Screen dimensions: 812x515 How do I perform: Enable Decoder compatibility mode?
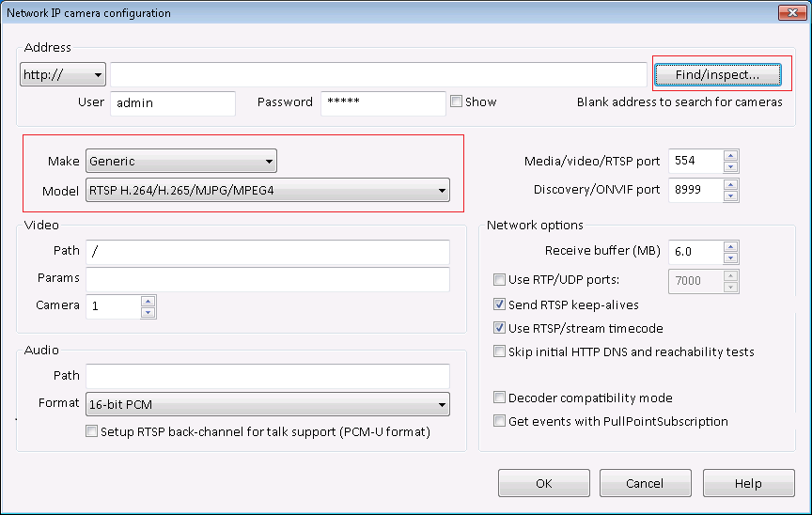500,398
